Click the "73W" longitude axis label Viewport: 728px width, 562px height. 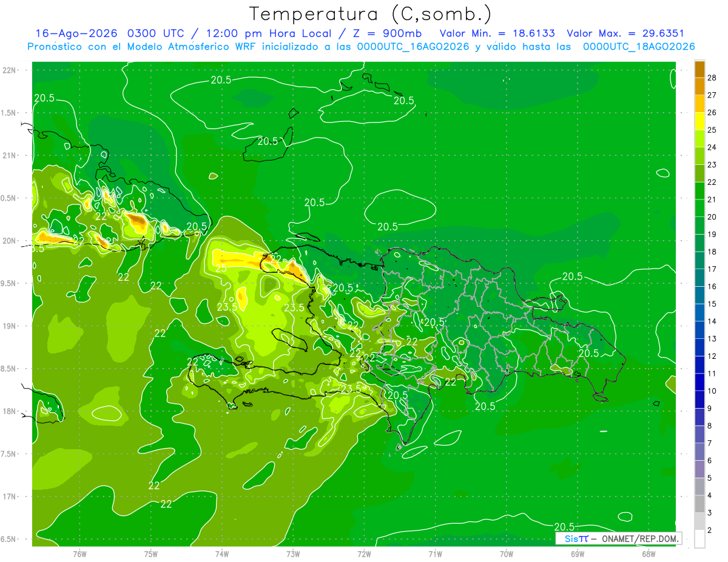click(x=293, y=554)
